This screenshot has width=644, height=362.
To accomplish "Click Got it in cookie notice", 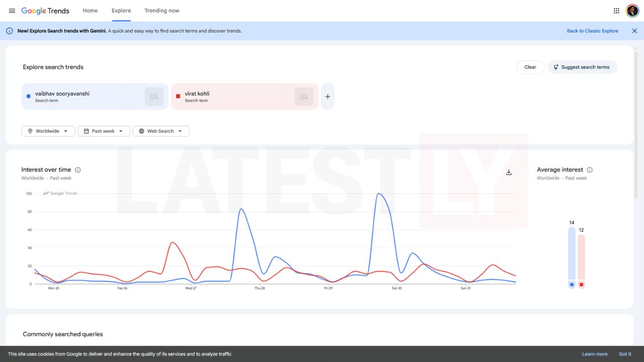I will 625,354.
